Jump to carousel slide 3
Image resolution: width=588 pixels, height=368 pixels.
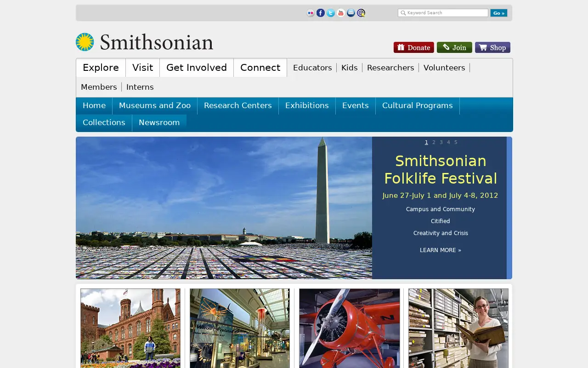tap(441, 142)
